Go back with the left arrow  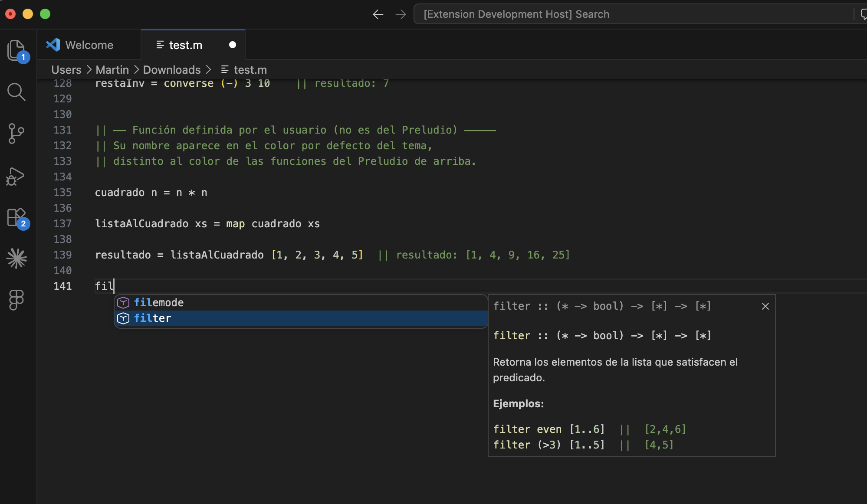[x=378, y=14]
